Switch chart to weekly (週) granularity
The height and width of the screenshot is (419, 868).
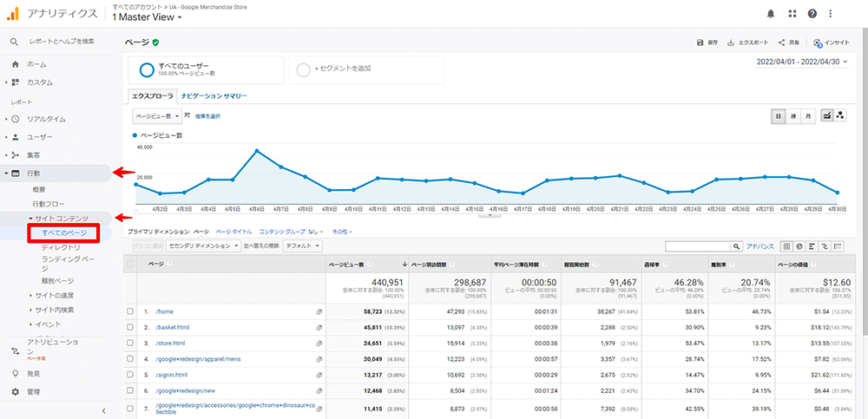pyautogui.click(x=793, y=115)
